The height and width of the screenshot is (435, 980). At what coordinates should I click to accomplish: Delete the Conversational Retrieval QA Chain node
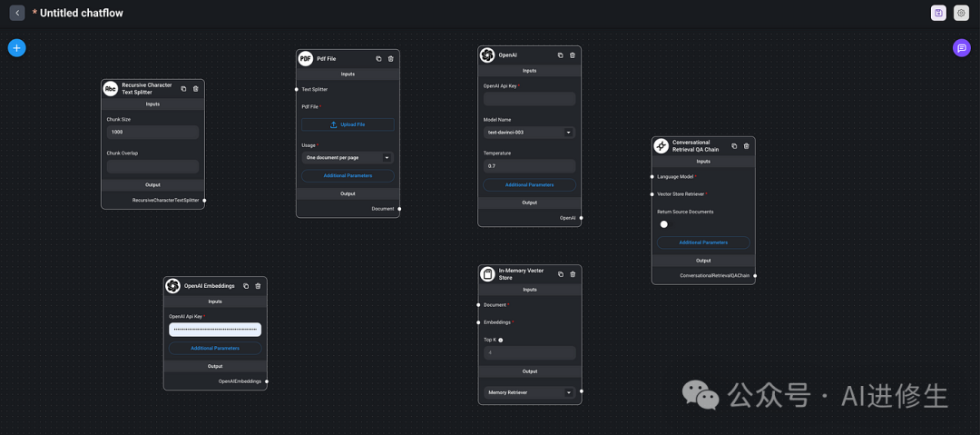[x=746, y=146]
